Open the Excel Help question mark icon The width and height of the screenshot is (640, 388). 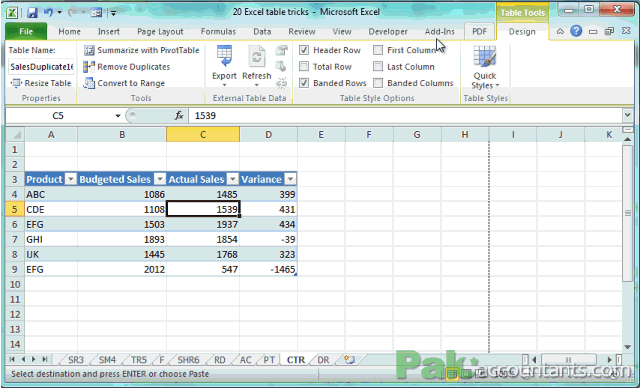coord(576,31)
